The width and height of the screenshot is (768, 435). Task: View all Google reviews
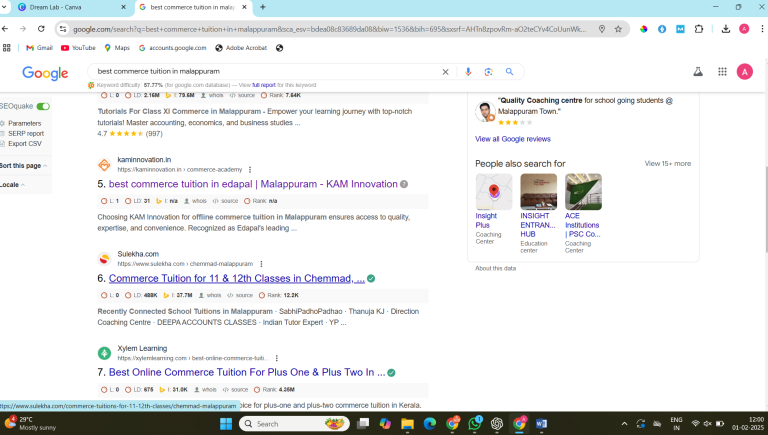(513, 139)
